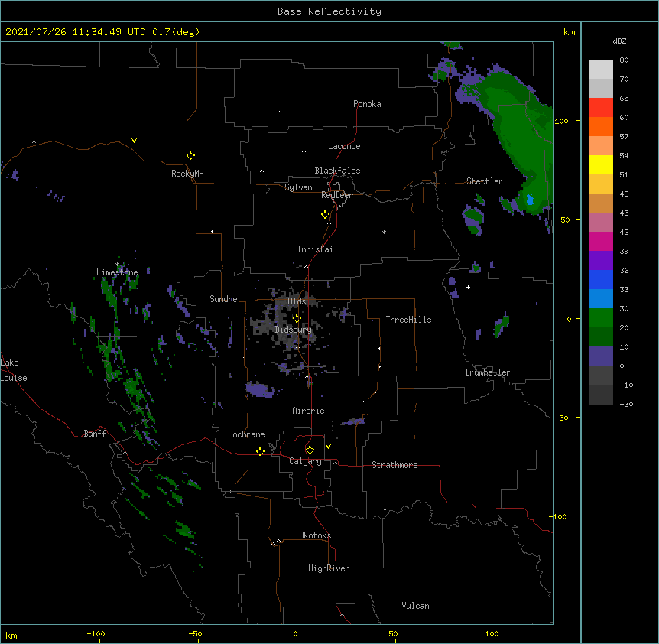659x644 pixels.
Task: Click yellow diamond marker below Cochrane
Action: (x=260, y=451)
